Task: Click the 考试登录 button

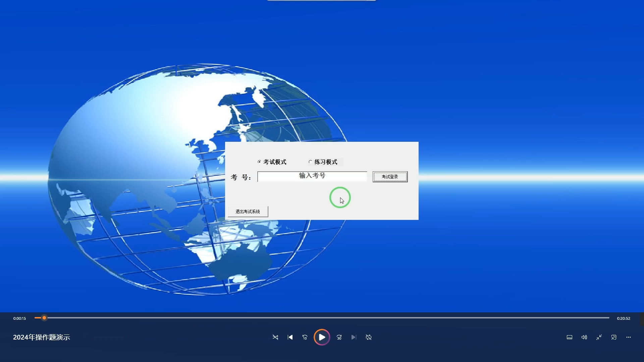Action: point(390,177)
